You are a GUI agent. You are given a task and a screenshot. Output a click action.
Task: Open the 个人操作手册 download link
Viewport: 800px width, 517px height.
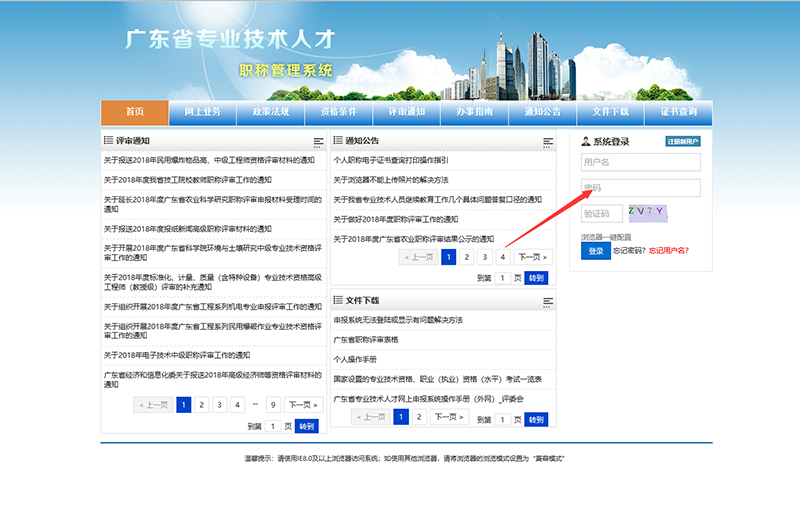pos(355,359)
